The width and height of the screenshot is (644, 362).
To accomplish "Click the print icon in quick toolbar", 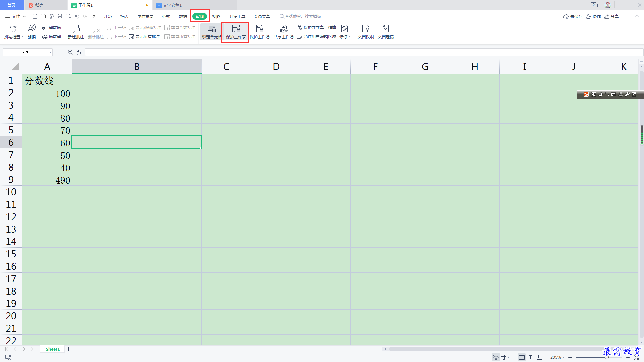I will click(x=60, y=16).
